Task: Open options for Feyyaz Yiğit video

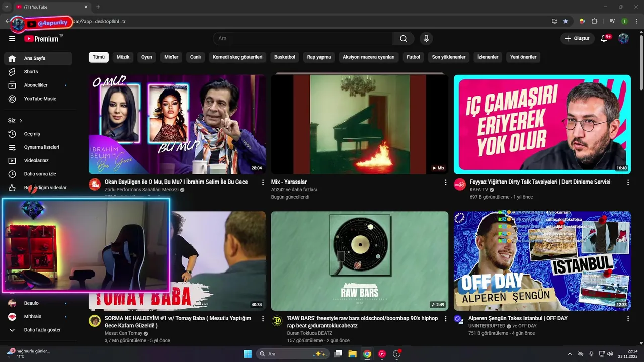Action: [628, 183]
